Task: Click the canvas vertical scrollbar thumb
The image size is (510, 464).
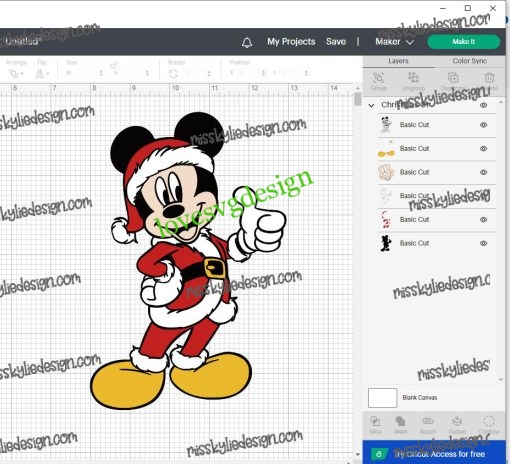Action: coord(357,99)
